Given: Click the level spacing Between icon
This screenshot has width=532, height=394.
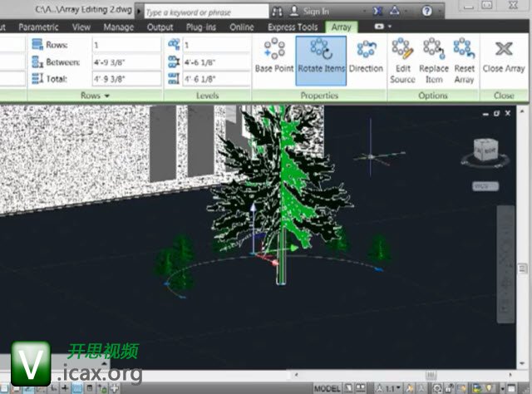Looking at the screenshot, I should tap(174, 62).
